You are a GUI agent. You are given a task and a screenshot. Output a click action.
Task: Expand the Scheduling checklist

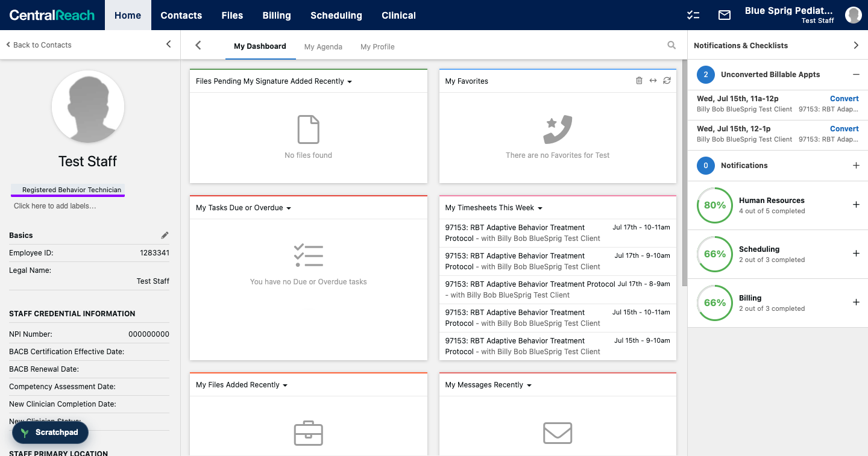coord(856,254)
